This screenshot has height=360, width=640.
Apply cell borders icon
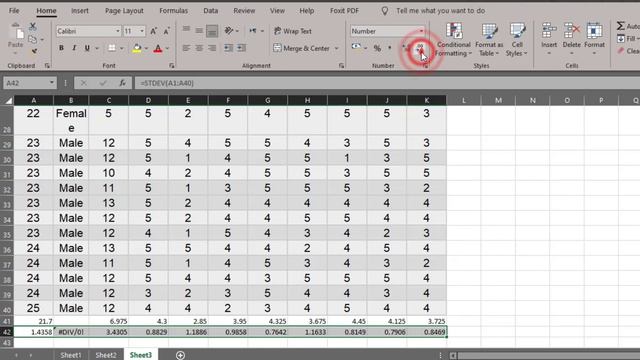tap(111, 48)
